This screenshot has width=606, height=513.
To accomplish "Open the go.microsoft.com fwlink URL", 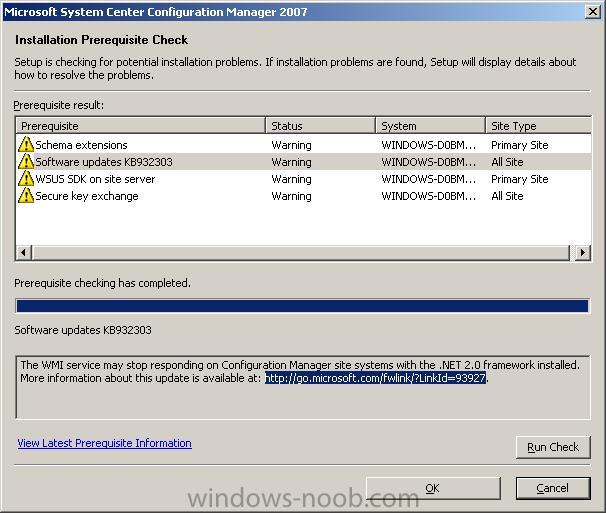I will [375, 378].
